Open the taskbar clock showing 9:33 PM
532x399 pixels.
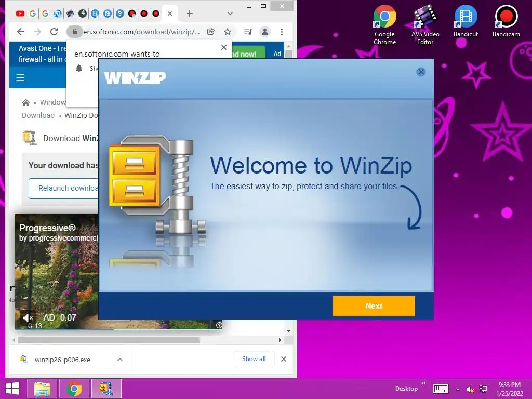[510, 389]
